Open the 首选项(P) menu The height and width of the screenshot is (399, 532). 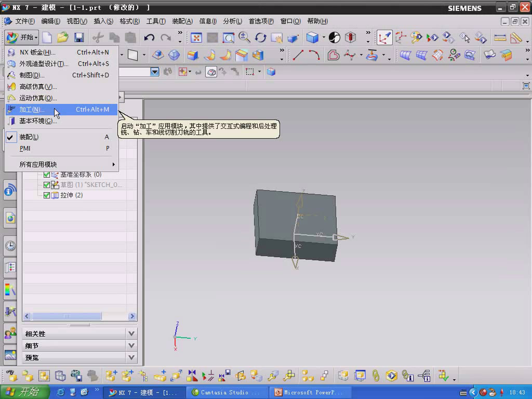pos(261,21)
